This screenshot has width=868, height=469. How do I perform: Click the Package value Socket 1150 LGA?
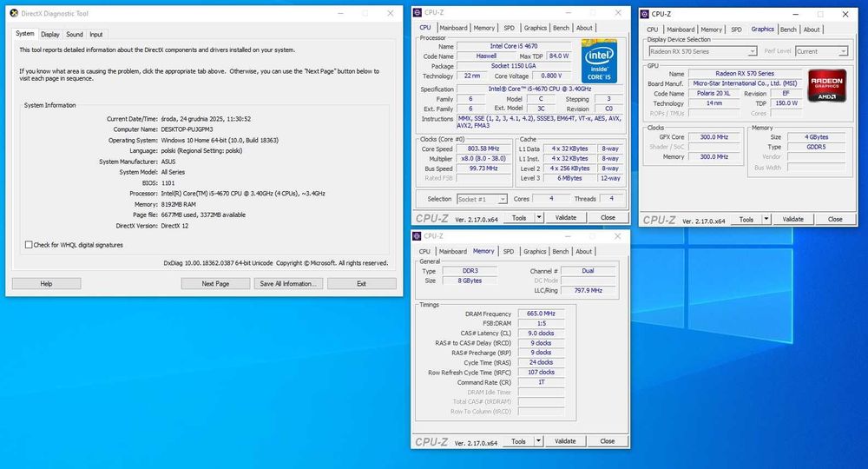click(x=513, y=66)
